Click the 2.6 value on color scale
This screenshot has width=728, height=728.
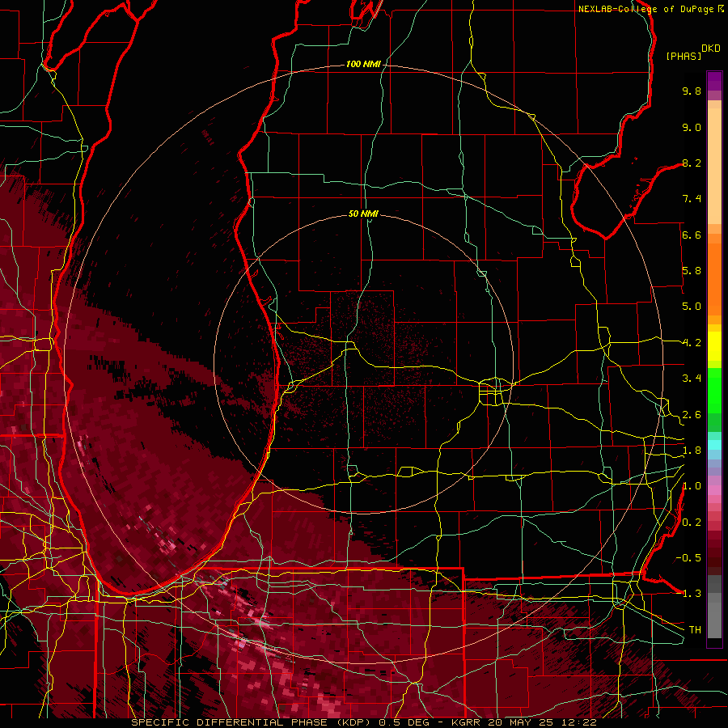click(692, 415)
